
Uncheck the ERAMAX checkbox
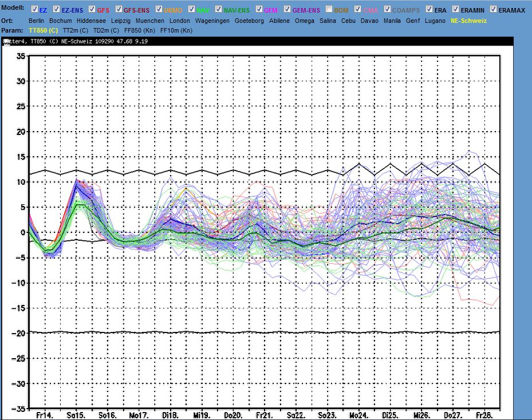coord(493,10)
